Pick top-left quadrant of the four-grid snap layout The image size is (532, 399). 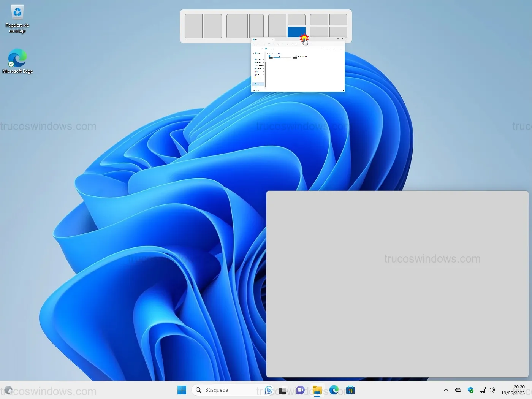click(x=319, y=20)
